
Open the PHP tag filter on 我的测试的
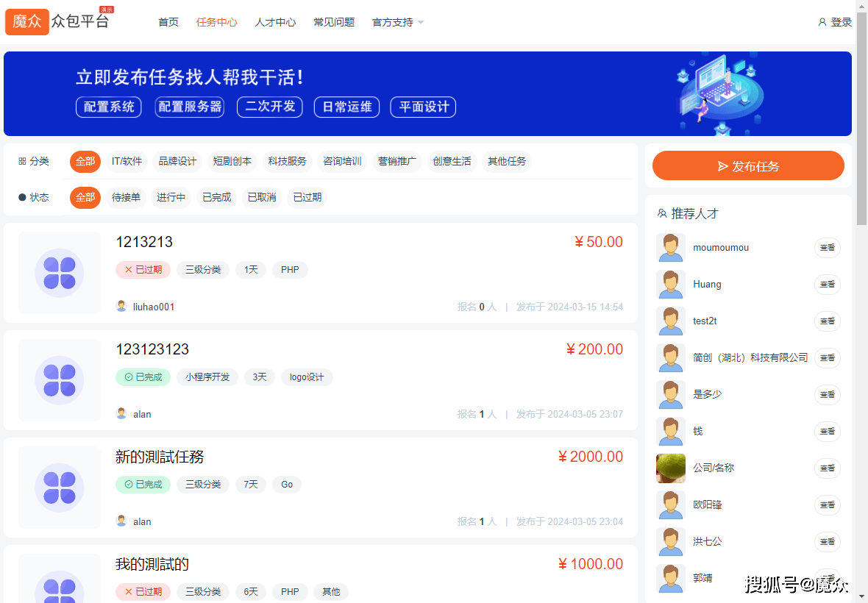[290, 591]
